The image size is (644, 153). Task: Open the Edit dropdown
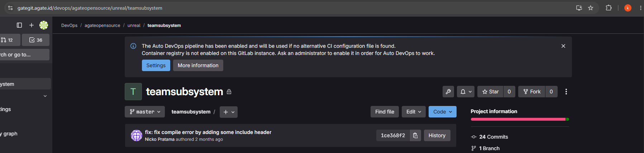pos(414,112)
